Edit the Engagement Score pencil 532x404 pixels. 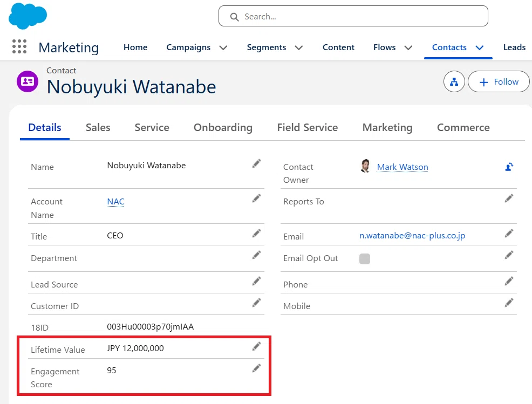tap(256, 368)
